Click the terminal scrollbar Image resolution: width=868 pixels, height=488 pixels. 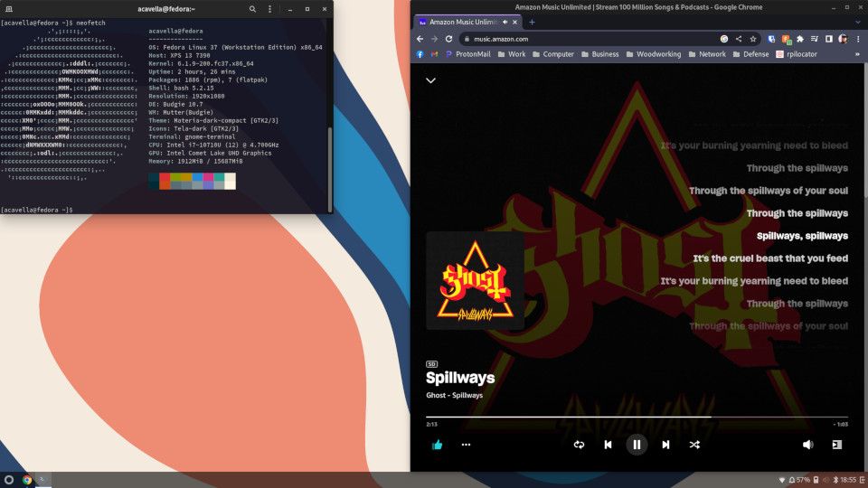click(330, 169)
